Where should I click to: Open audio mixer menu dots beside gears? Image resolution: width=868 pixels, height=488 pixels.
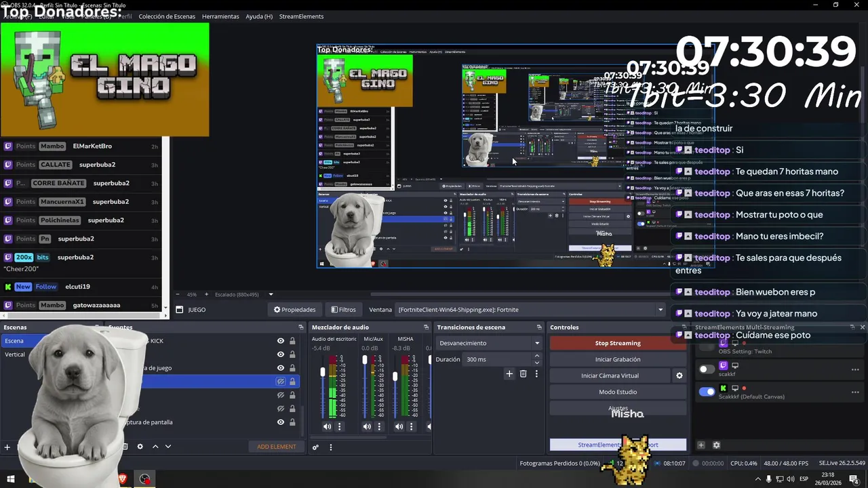tap(331, 447)
